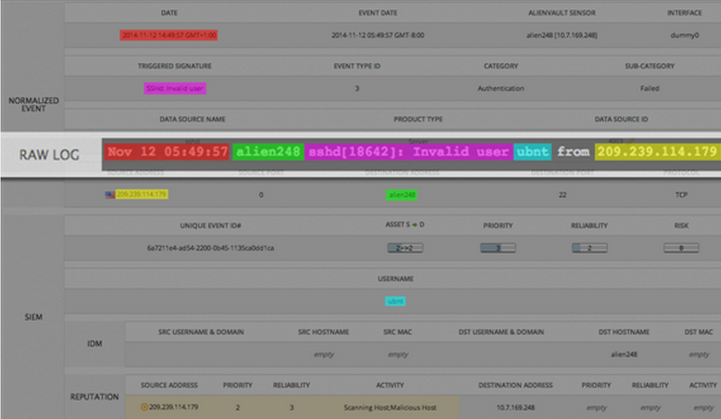Screen dimensions: 721x419
Task: Click the IDM row label
Action: (x=94, y=344)
